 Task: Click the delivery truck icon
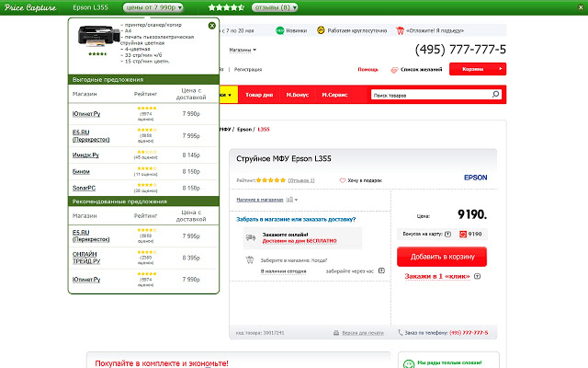pos(251,237)
